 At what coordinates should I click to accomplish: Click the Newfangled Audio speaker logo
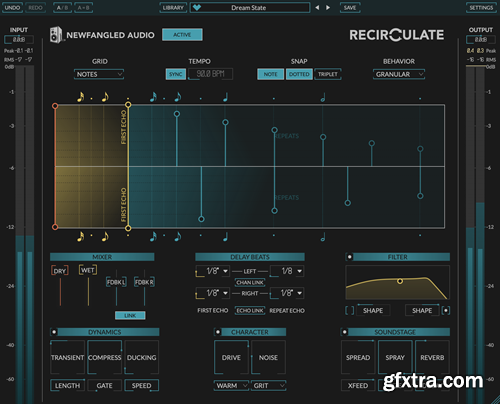click(x=56, y=35)
